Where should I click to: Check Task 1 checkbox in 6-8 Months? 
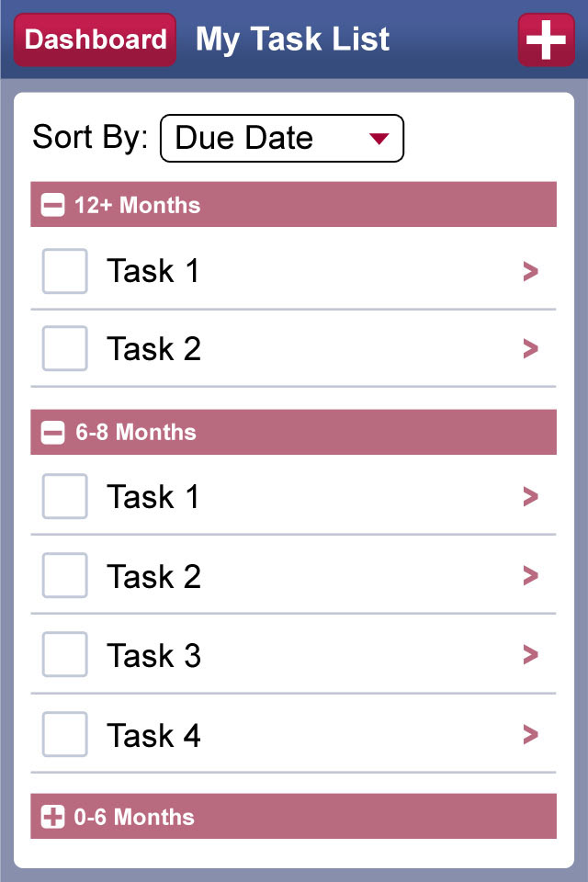pyautogui.click(x=65, y=497)
